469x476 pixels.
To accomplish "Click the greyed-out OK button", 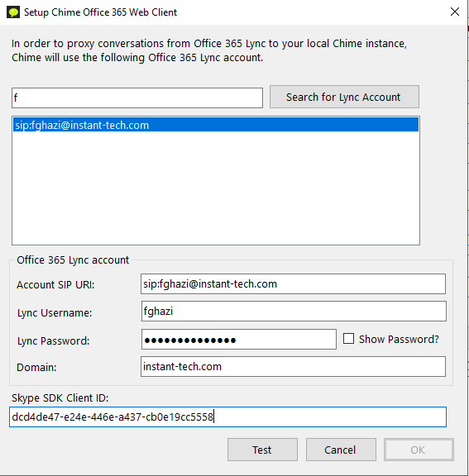I will (419, 450).
